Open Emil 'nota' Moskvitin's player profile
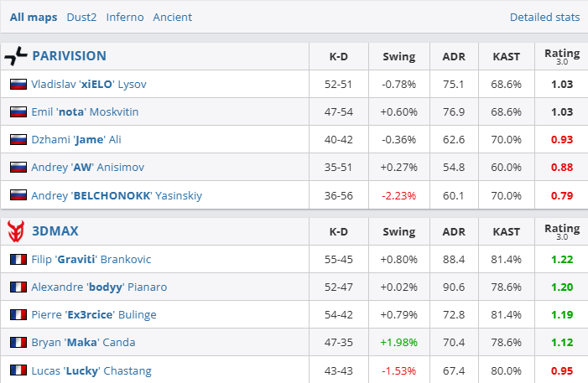This screenshot has height=383, width=588. (x=85, y=112)
